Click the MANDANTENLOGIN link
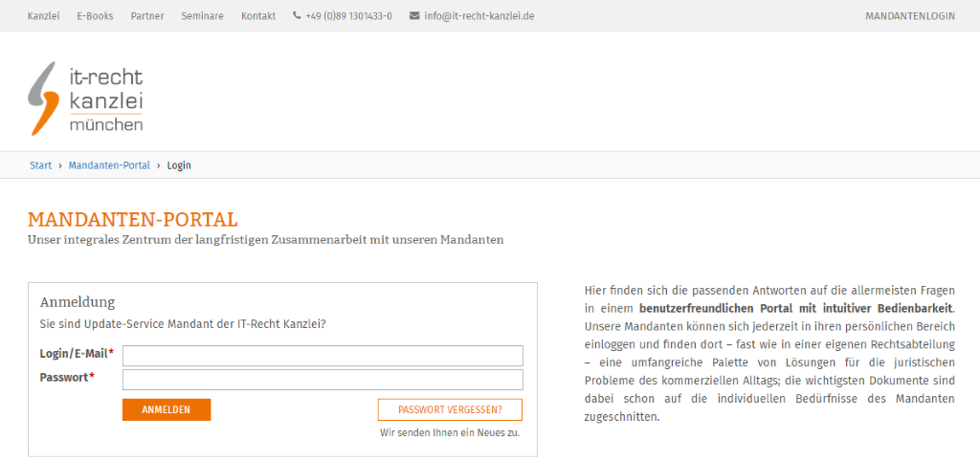The width and height of the screenshot is (980, 461). 910,16
